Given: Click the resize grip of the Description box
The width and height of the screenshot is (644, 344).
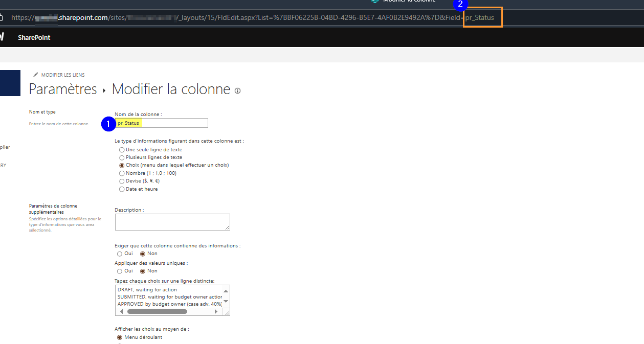Looking at the screenshot, I should [x=227, y=227].
